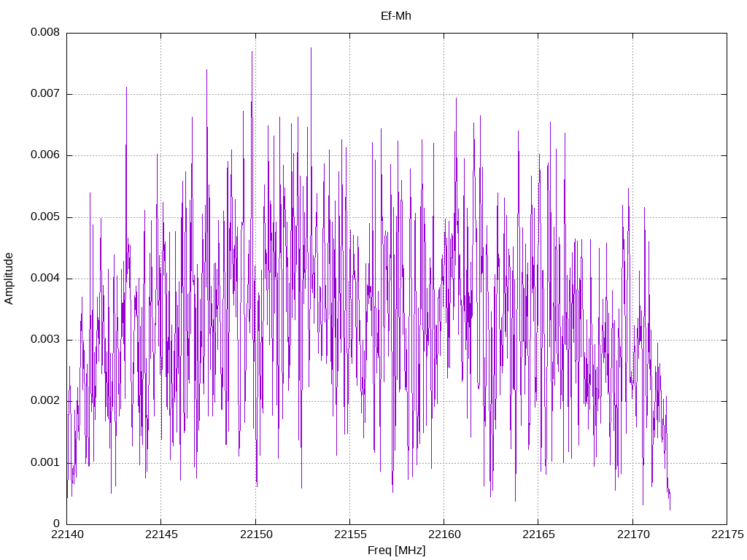Click y-axis value 0.001

click(45, 462)
